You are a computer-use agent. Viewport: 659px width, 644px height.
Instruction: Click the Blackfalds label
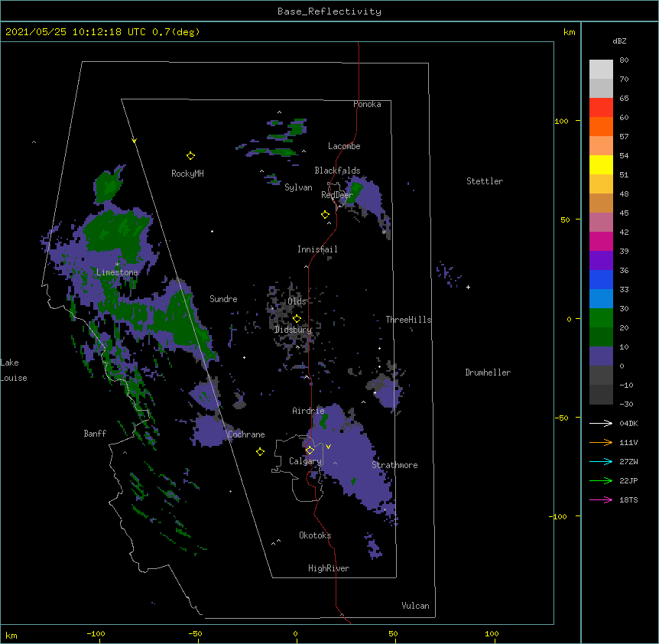[x=337, y=171]
